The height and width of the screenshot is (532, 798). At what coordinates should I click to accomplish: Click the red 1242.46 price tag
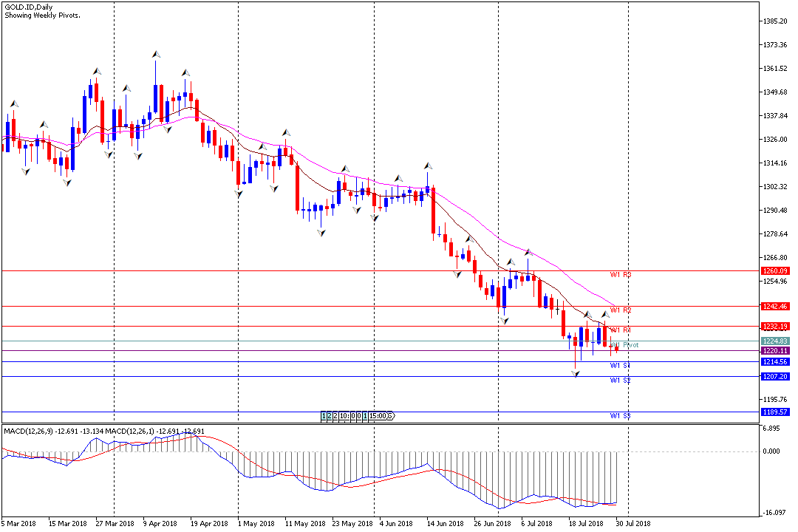tap(775, 307)
